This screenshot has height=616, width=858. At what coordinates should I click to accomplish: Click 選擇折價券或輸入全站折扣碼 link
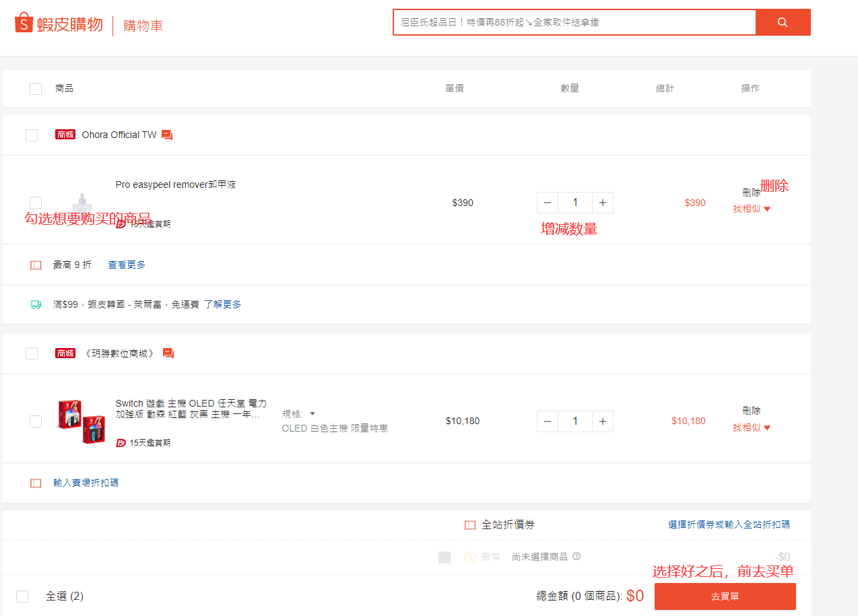(x=729, y=524)
